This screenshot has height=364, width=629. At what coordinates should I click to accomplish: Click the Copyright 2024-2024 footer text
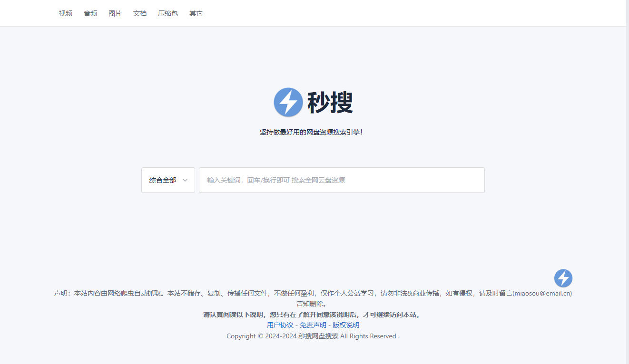[x=313, y=336]
